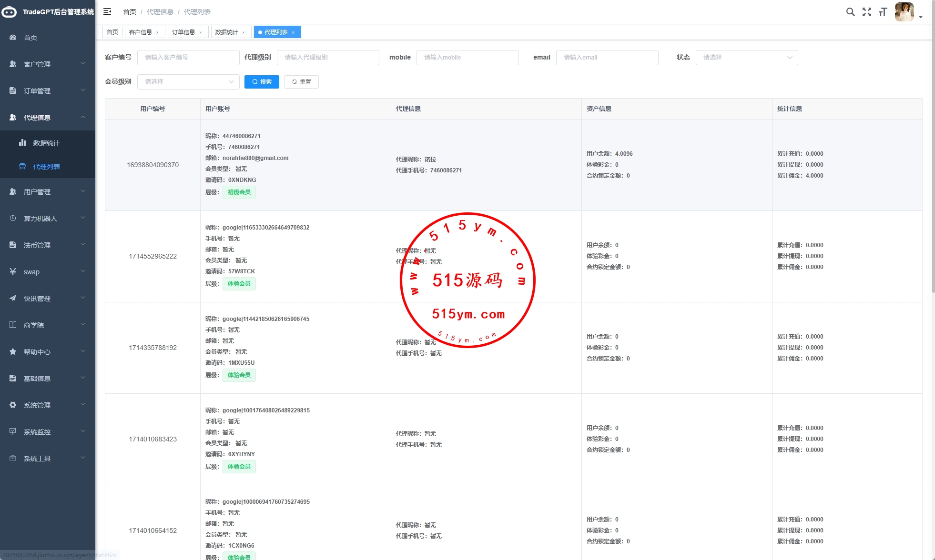Click the sidebar collapse hamburger icon
Viewport: 935px width, 560px height.
click(107, 11)
